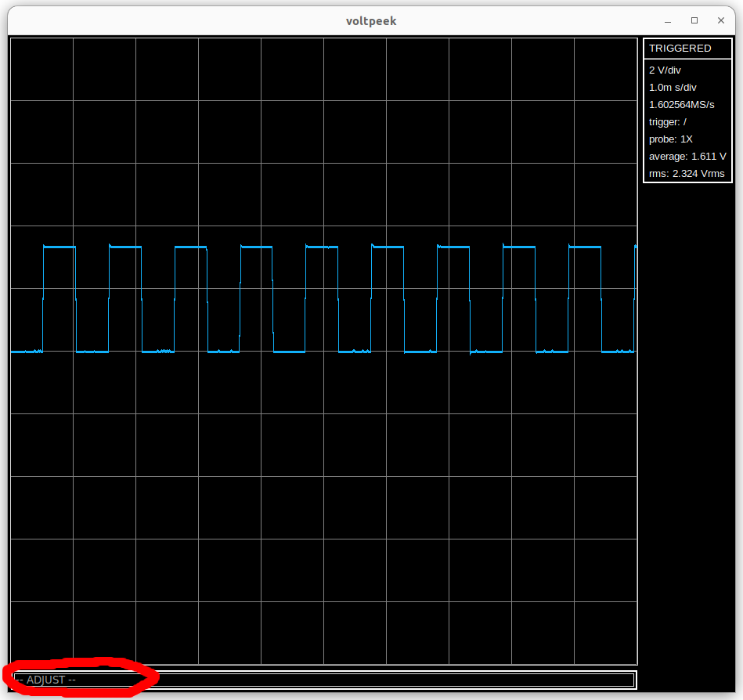Select the rms: 2.324 Vrms measurement

[x=687, y=174]
